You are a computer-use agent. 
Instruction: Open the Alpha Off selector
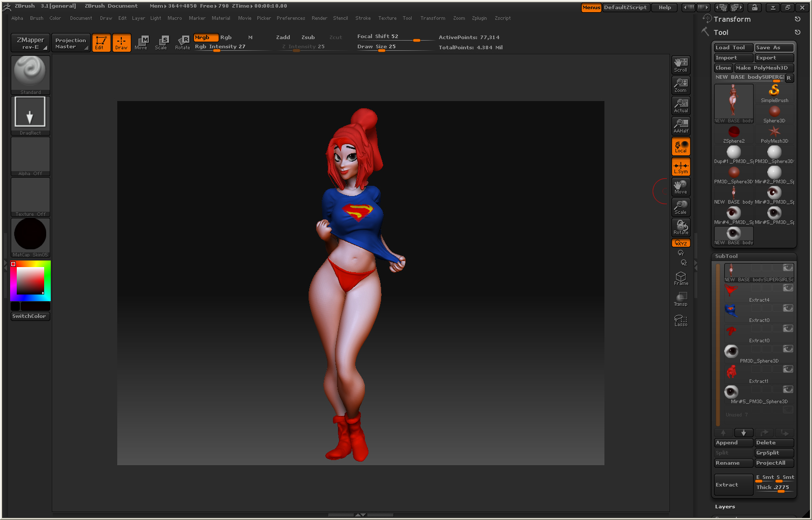tap(30, 156)
